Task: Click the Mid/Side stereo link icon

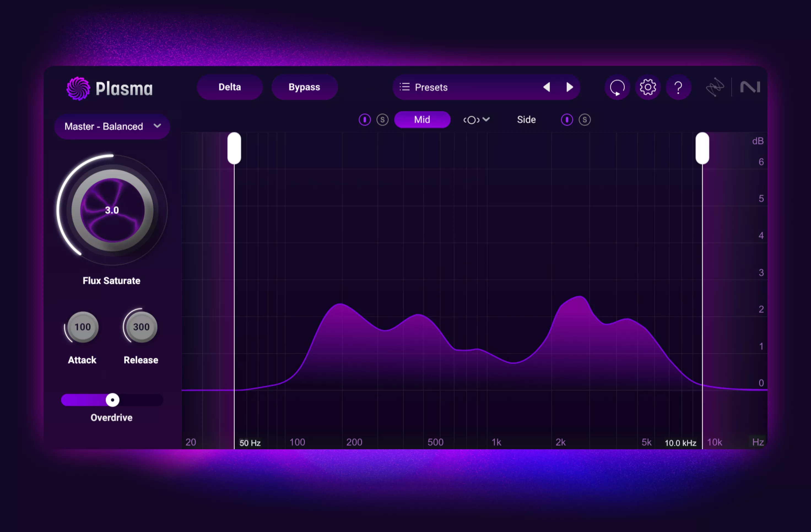Action: (x=472, y=120)
